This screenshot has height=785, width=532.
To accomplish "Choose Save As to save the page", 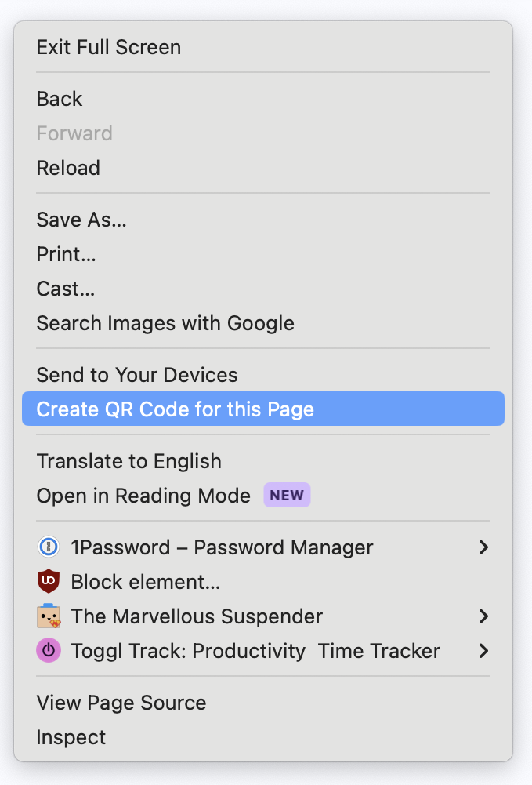I will 81,220.
